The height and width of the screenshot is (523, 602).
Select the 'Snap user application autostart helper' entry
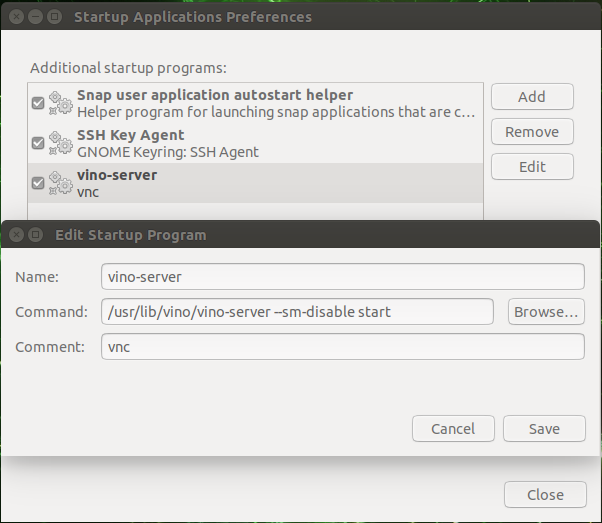pyautogui.click(x=255, y=103)
